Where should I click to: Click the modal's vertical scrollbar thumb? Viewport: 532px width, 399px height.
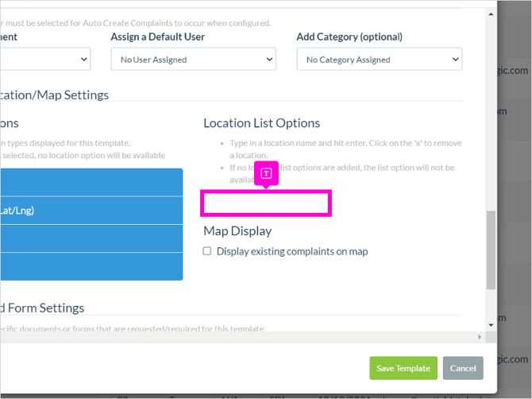click(491, 250)
